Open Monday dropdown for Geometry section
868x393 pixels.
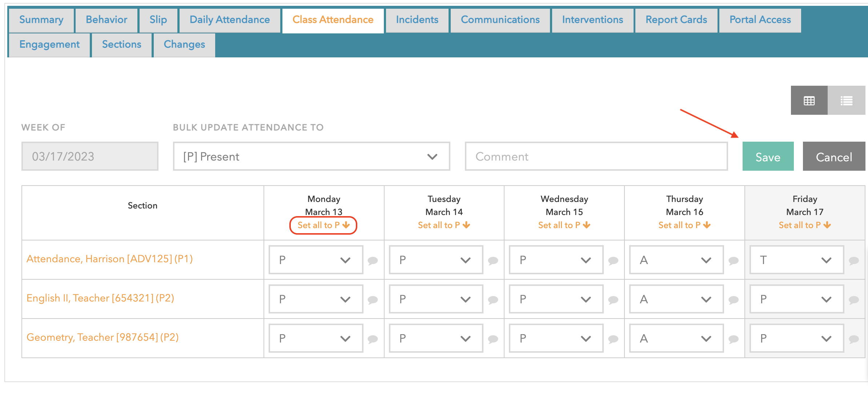316,339
